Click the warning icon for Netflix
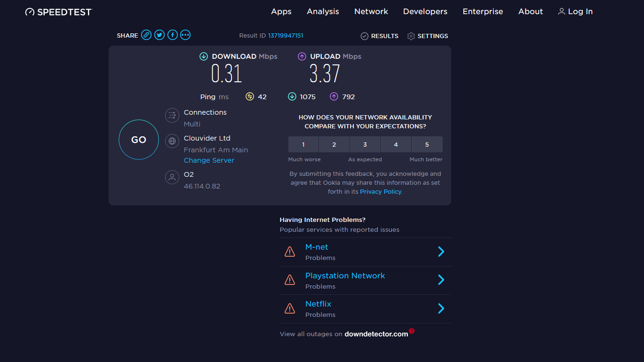The width and height of the screenshot is (644, 362). pyautogui.click(x=290, y=308)
